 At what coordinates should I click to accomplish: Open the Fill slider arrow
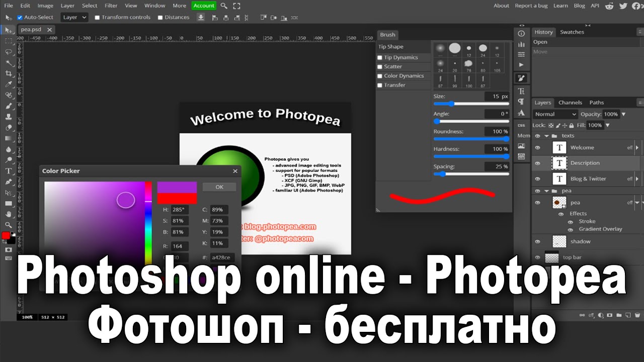[x=607, y=125]
